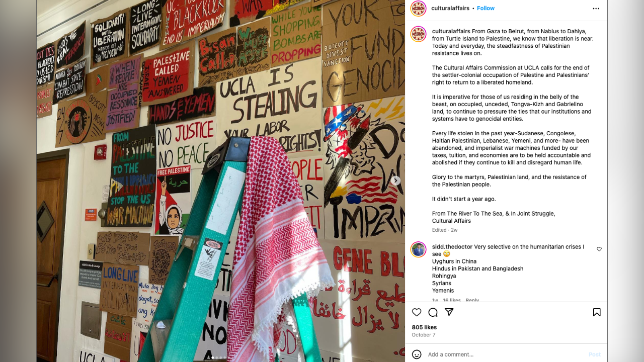Viewport: 644px width, 362px height.
Task: Reply to sidd.thedoctor's comment
Action: tap(472, 300)
